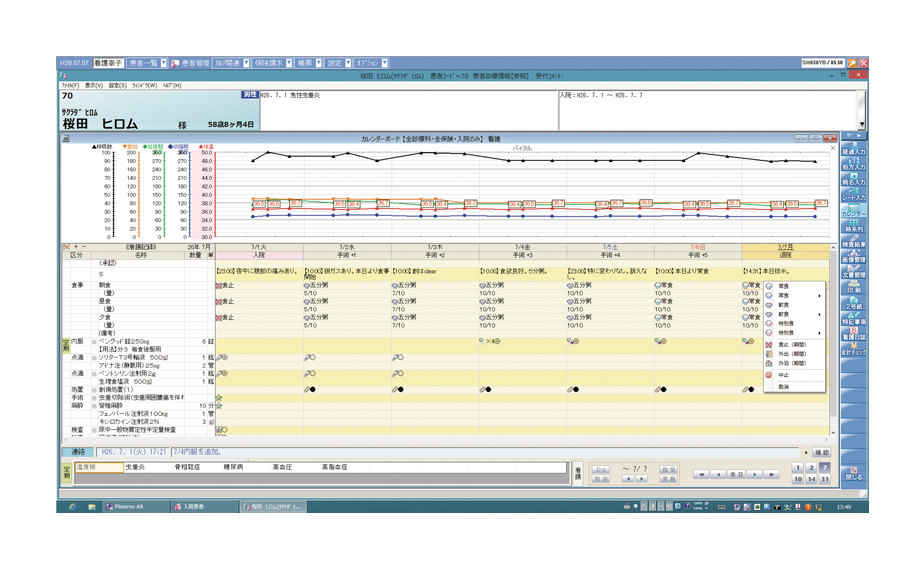Expand the ペングッド錠250mg tree row
Image resolution: width=920 pixels, height=568 pixels.
(x=94, y=340)
